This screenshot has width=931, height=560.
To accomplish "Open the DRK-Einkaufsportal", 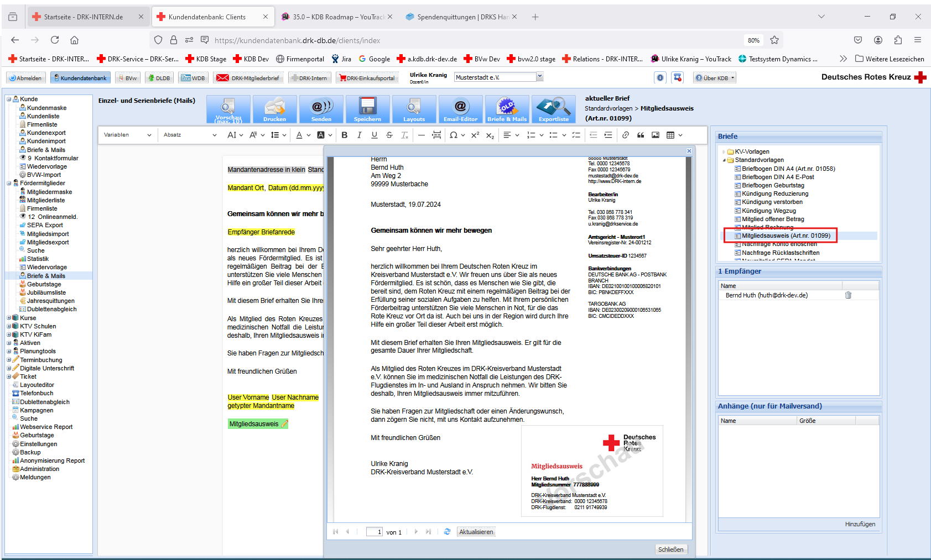I will 367,78.
